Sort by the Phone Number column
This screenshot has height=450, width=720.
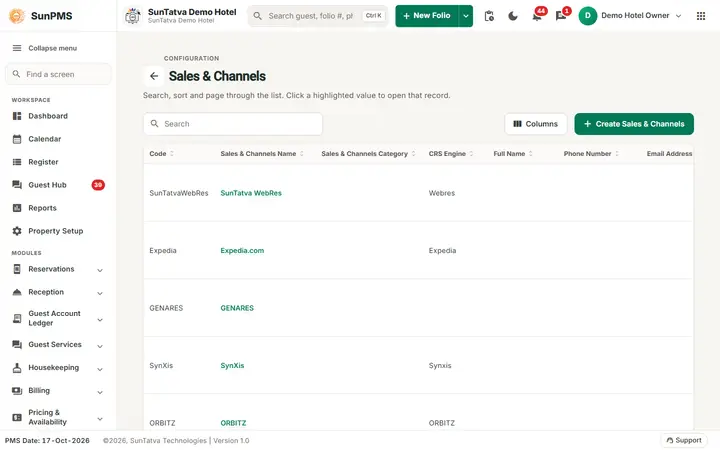pyautogui.click(x=591, y=154)
